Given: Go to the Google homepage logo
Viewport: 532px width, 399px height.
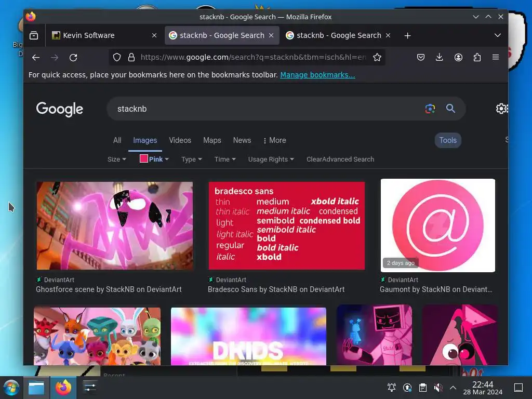Looking at the screenshot, I should pyautogui.click(x=60, y=109).
